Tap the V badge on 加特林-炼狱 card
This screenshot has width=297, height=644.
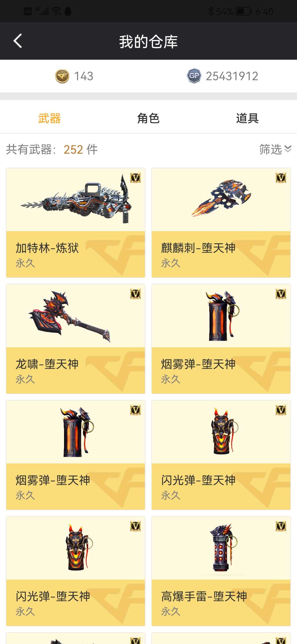(x=135, y=178)
